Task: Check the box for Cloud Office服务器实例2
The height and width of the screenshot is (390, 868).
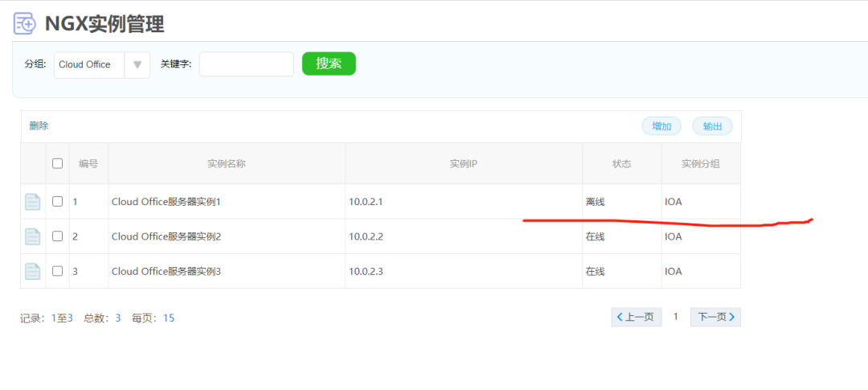Action: [58, 236]
